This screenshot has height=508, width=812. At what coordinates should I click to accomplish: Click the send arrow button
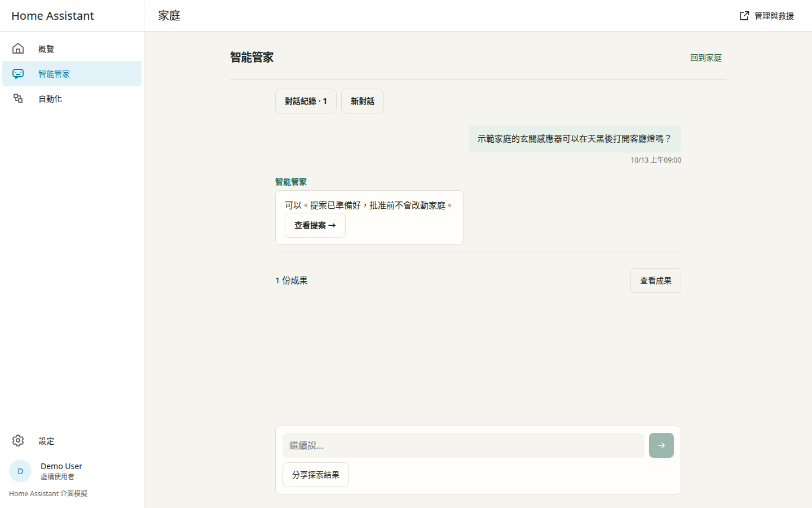click(661, 445)
